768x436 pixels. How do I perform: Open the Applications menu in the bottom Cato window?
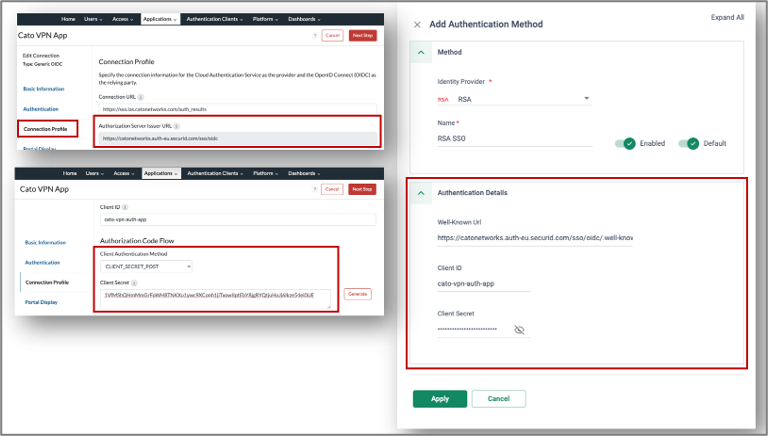161,173
